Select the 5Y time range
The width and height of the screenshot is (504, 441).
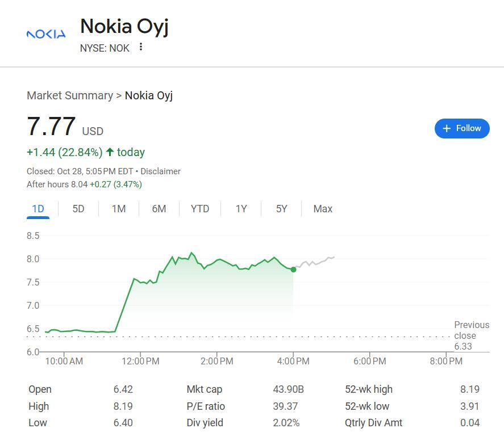pos(281,209)
